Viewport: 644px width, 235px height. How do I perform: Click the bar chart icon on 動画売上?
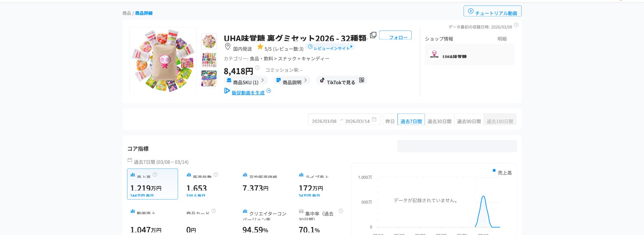133,211
